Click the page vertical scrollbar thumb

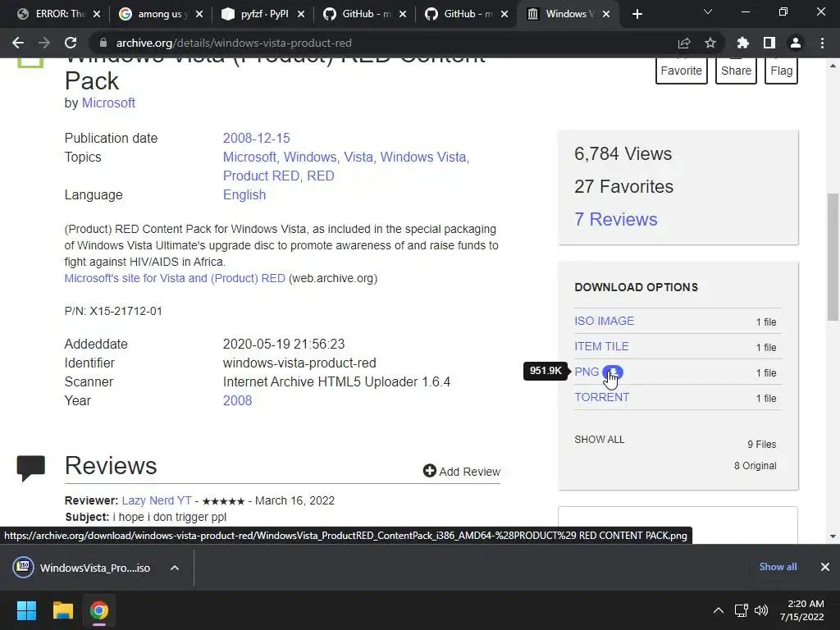point(833,257)
